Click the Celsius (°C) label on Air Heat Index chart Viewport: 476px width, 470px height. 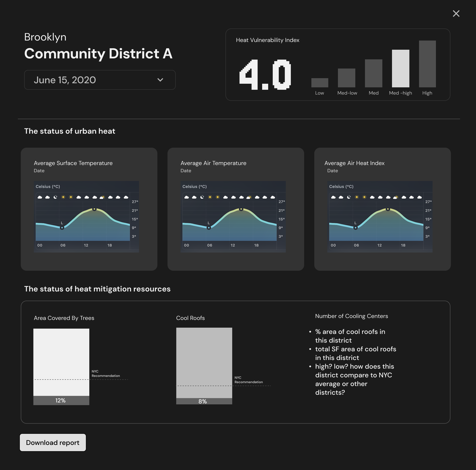pyautogui.click(x=341, y=187)
